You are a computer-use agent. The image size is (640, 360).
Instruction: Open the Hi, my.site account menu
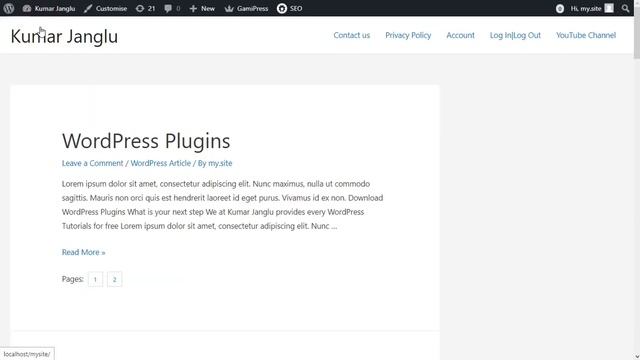(592, 8)
